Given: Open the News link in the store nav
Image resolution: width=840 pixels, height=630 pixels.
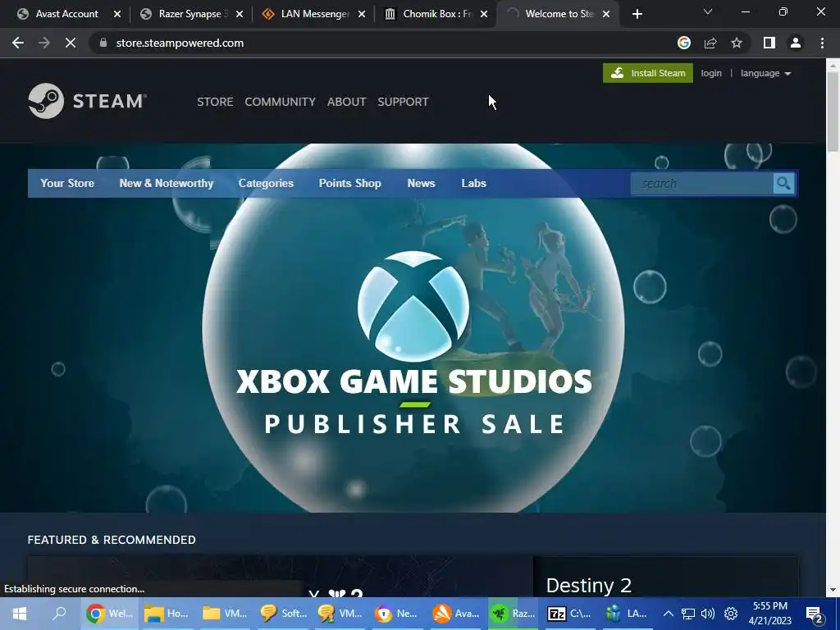Looking at the screenshot, I should point(421,183).
